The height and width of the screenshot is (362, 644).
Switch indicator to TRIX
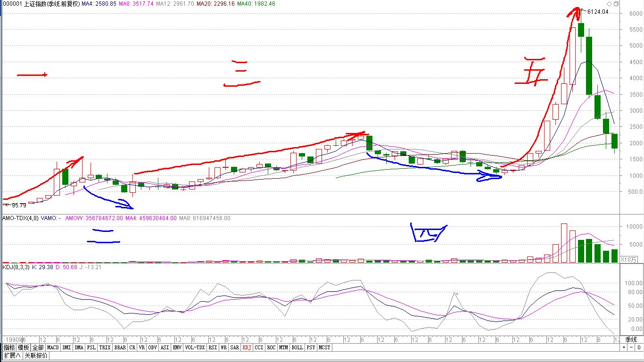[105, 347]
